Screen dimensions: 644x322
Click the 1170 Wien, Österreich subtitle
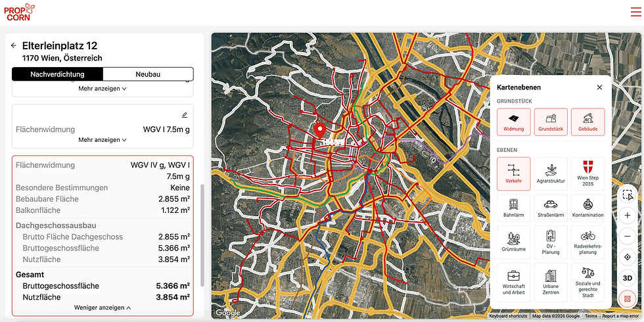click(62, 58)
